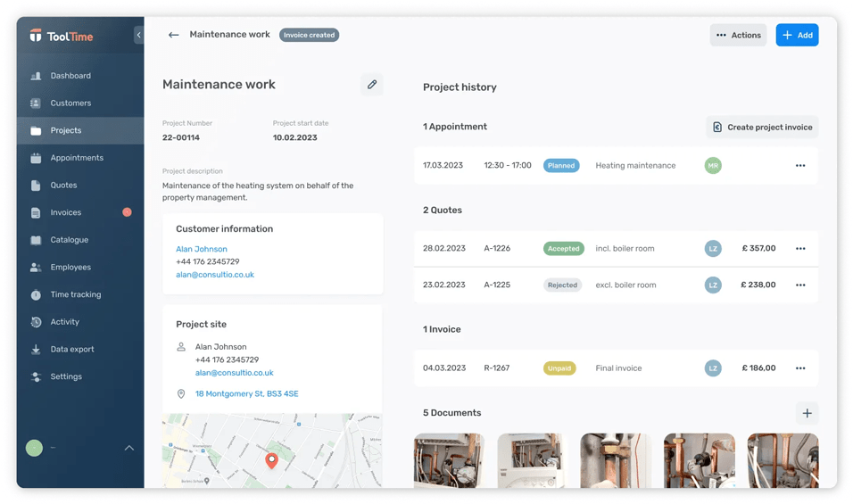Click the Projects folder icon
Viewport: 853px width, 504px height.
36,130
